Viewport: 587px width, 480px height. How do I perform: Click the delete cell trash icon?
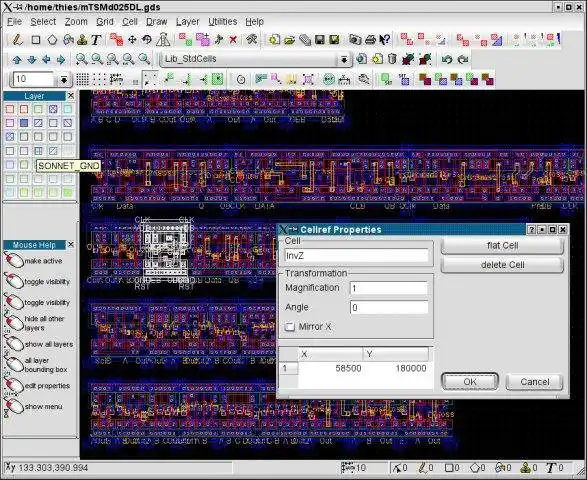pos(392,59)
